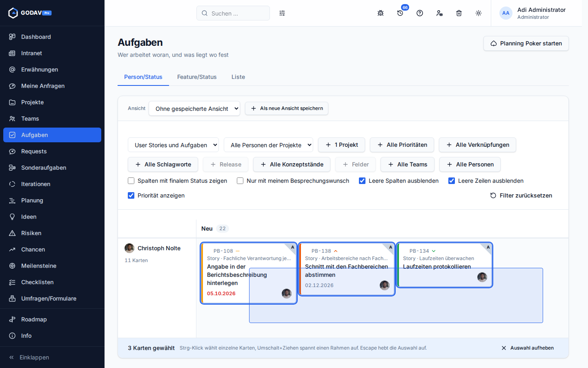The height and width of the screenshot is (368, 588).
Task: Open Adi Administrator avatar AA
Action: [506, 13]
